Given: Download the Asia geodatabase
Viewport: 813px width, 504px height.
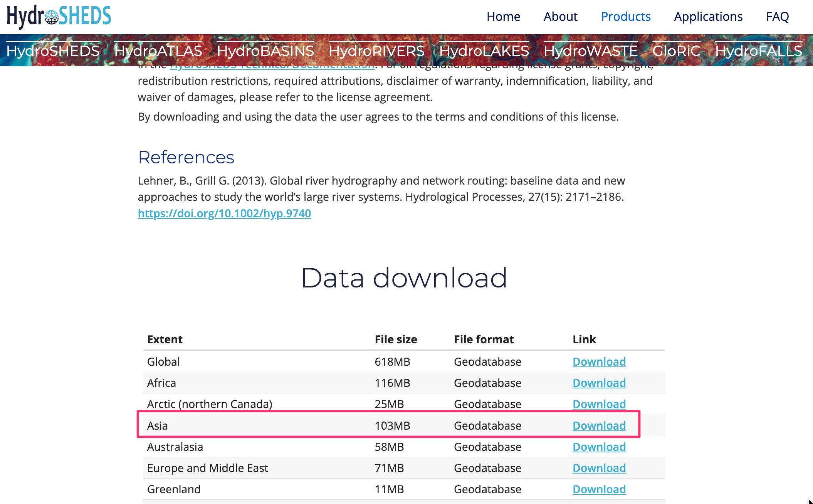Looking at the screenshot, I should [599, 426].
